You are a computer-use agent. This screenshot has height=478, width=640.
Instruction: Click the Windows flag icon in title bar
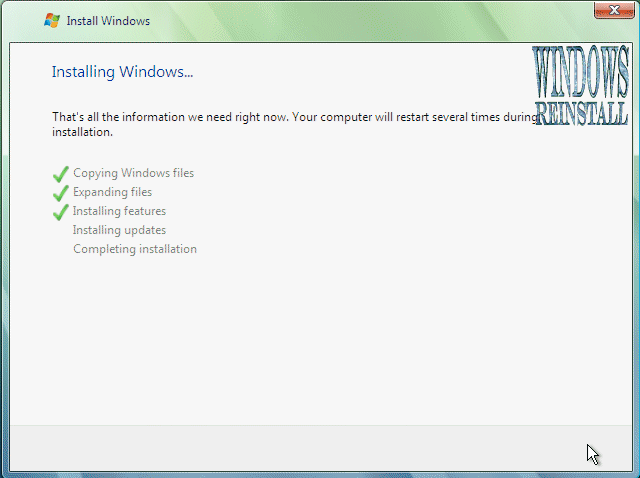[x=52, y=20]
